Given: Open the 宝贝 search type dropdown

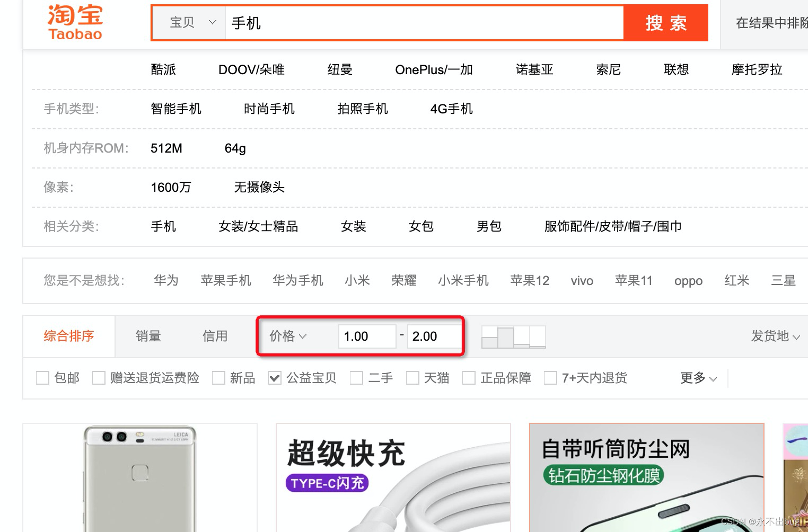Looking at the screenshot, I should click(x=189, y=23).
